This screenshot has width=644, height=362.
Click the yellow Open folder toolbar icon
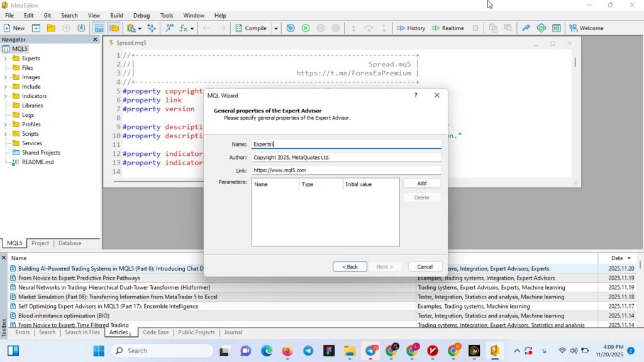pos(51,28)
